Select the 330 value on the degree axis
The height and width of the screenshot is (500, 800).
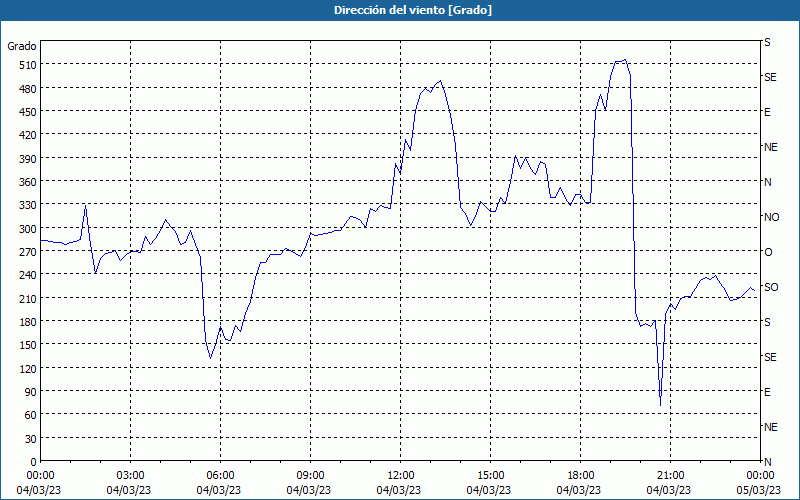coord(28,205)
